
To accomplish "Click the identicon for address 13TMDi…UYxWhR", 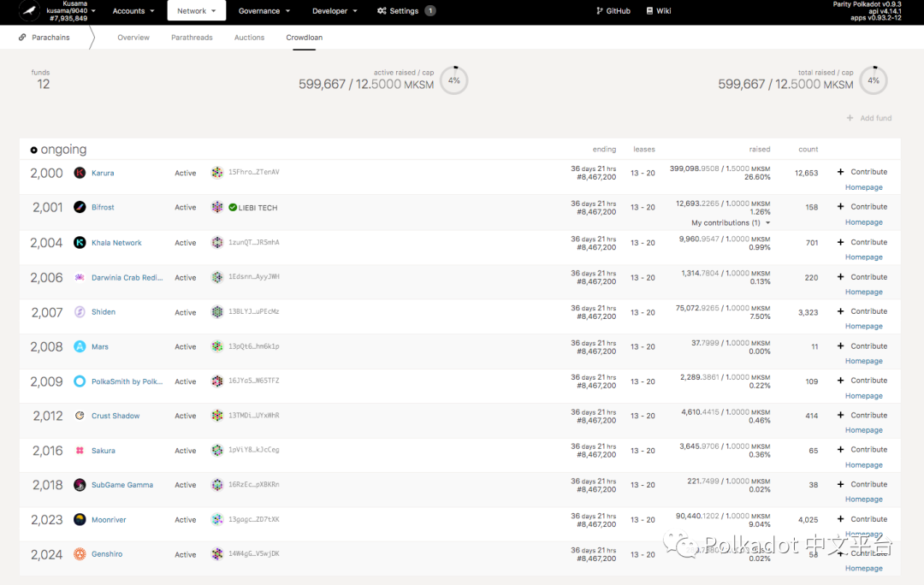I will 217,416.
